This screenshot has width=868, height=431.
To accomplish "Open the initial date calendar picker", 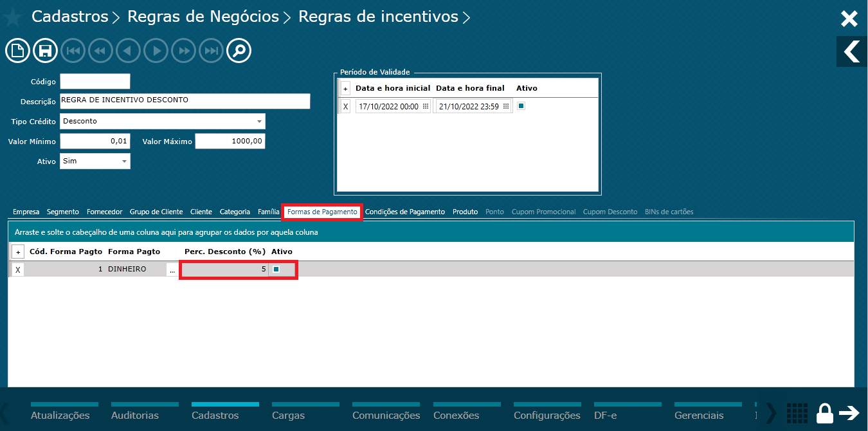I will coord(426,106).
